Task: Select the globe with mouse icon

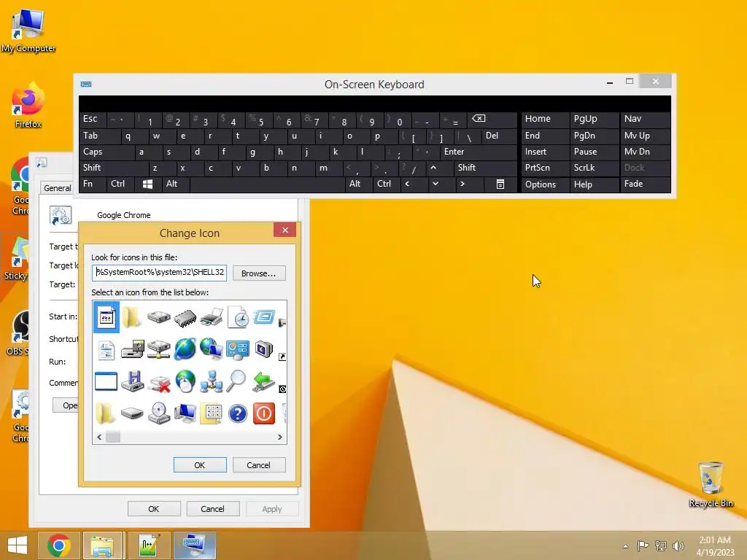Action: click(x=185, y=381)
